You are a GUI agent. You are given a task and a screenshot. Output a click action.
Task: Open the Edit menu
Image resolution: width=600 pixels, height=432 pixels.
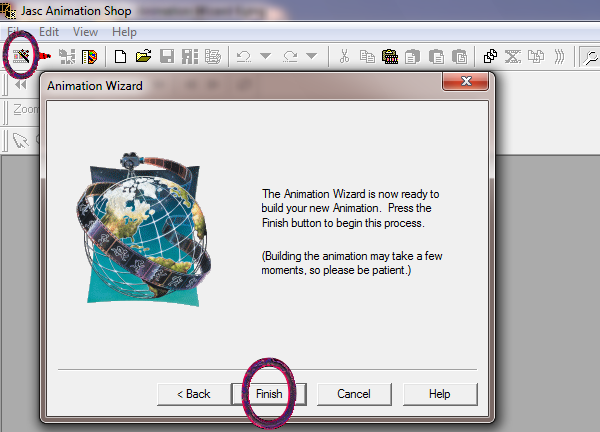pyautogui.click(x=49, y=32)
